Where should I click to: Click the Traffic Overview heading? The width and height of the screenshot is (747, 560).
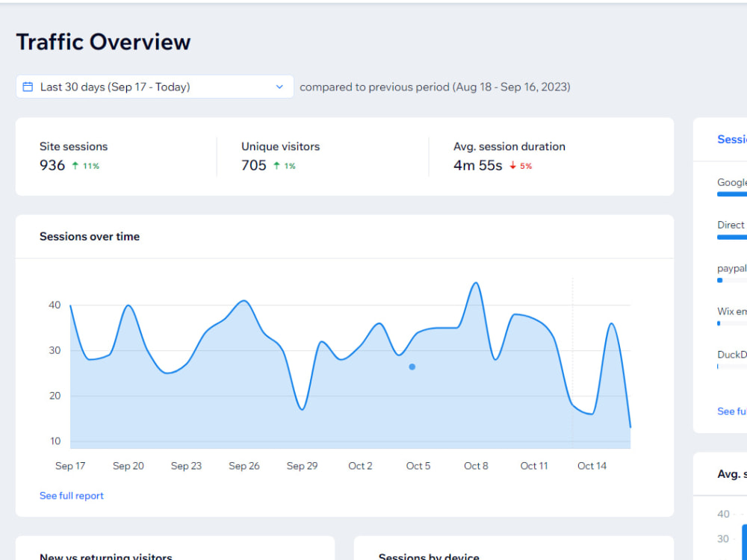(103, 42)
